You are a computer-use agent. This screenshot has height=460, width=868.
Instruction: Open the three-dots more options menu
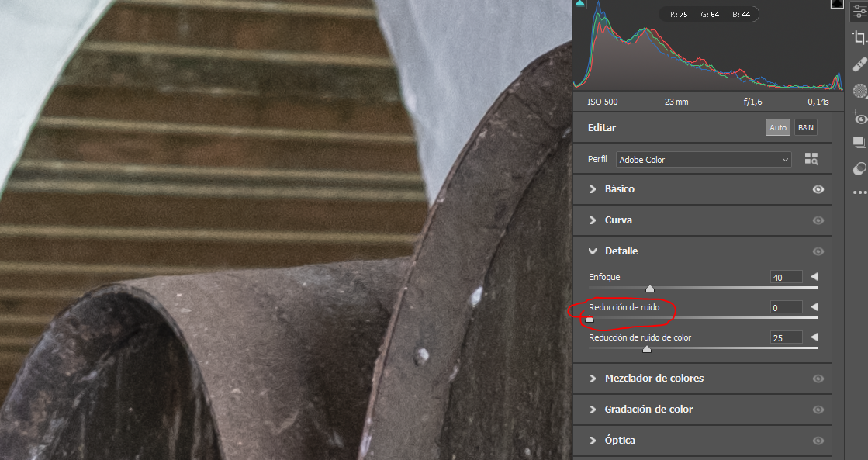click(x=859, y=192)
